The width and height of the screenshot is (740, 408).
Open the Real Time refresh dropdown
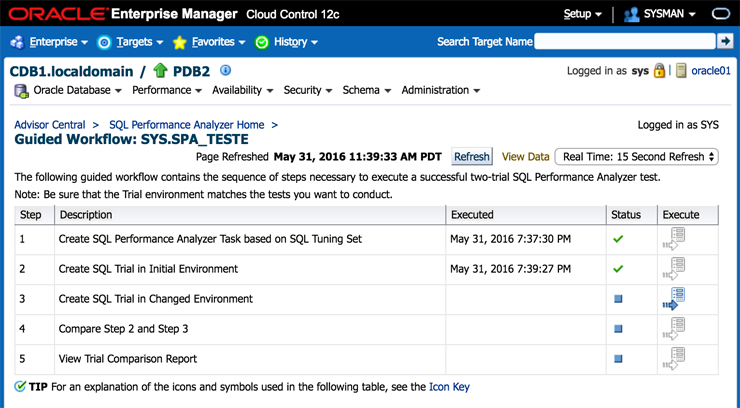point(638,157)
